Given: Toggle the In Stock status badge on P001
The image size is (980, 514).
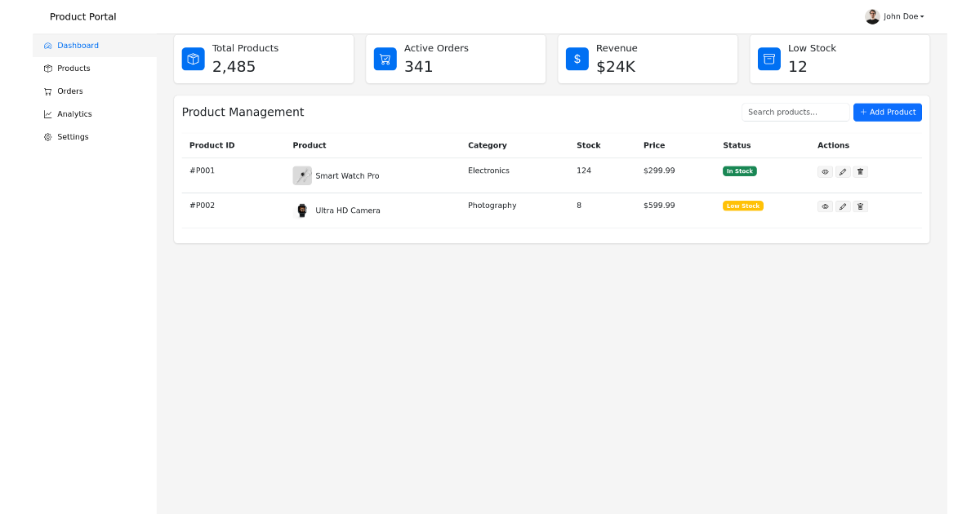Looking at the screenshot, I should click(739, 171).
